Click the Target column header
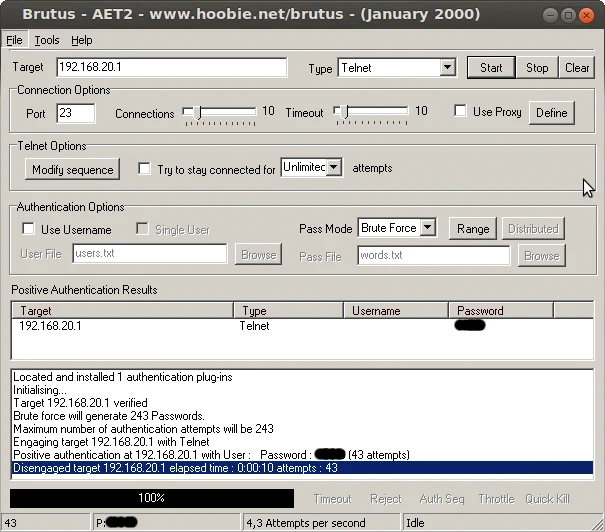Screen dimensions: 605x532 pos(123,311)
